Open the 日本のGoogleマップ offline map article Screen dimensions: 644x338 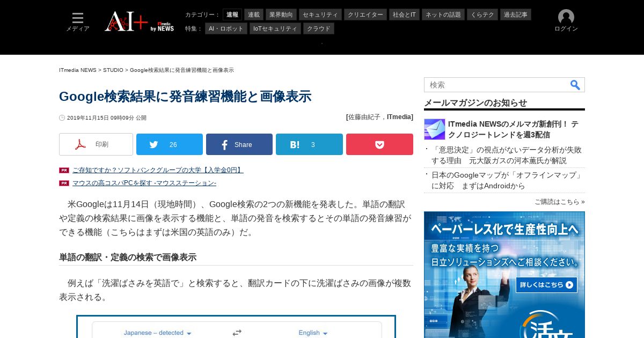point(507,180)
